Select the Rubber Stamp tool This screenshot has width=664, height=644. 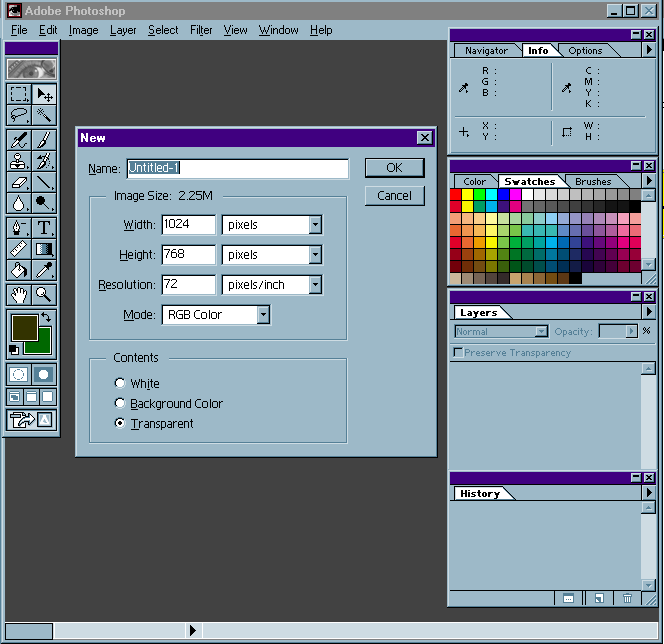click(19, 161)
